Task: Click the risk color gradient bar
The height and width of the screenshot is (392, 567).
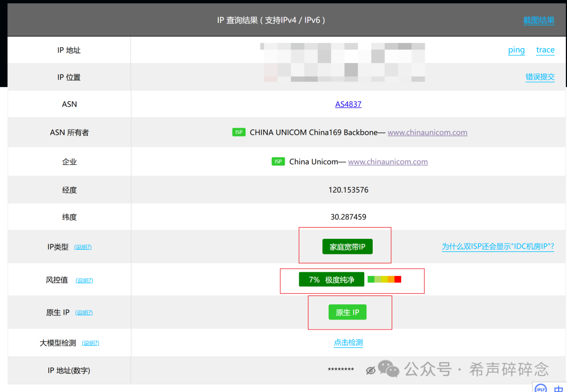Action: coord(384,279)
